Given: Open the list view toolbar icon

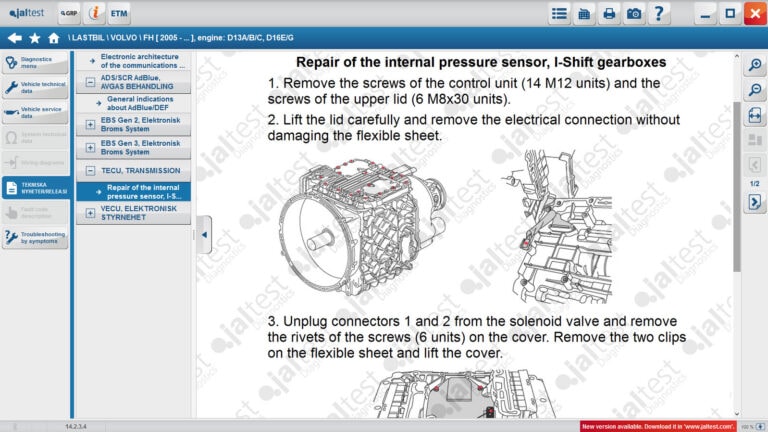Looking at the screenshot, I should point(559,13).
